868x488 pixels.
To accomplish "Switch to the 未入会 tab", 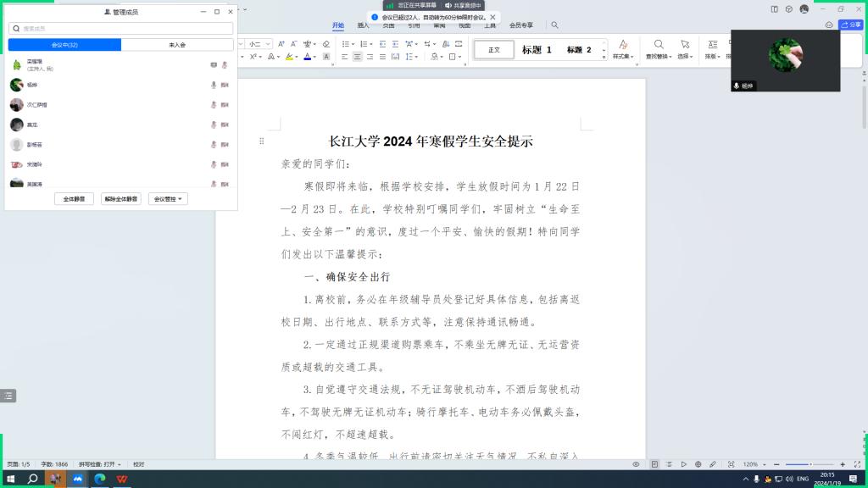I will [x=177, y=45].
